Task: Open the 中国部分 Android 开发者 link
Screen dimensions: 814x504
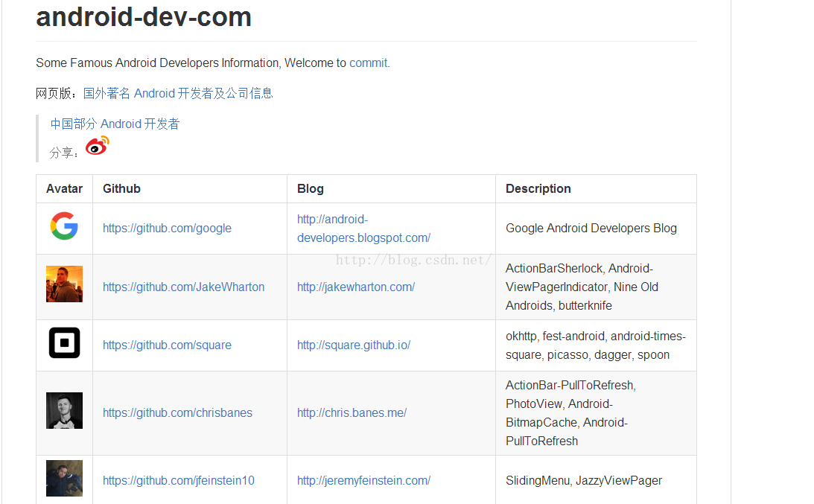Action: pos(115,124)
